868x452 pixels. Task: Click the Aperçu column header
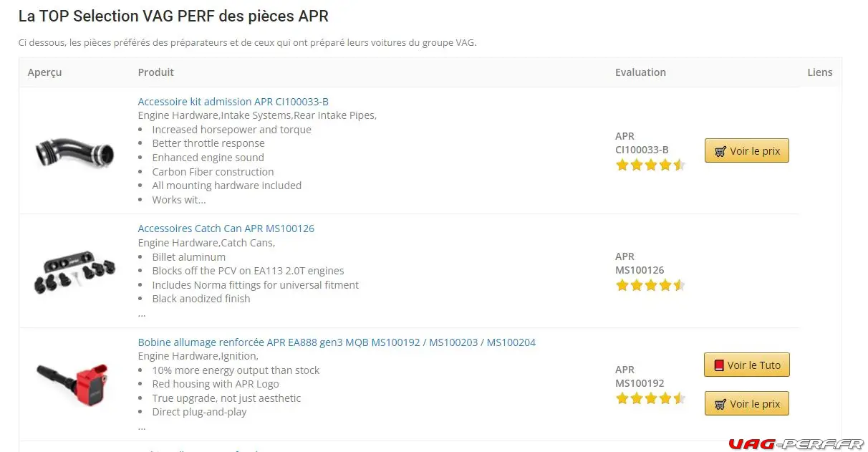44,72
